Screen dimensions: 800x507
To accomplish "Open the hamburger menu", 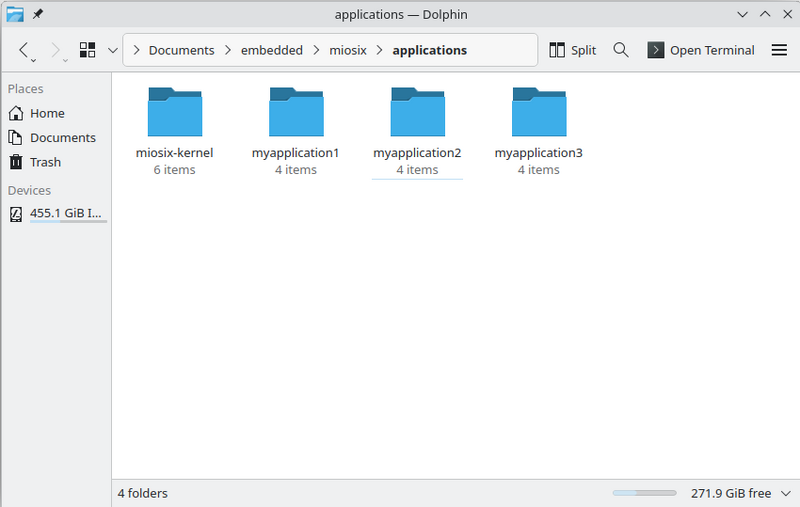I will coord(779,50).
